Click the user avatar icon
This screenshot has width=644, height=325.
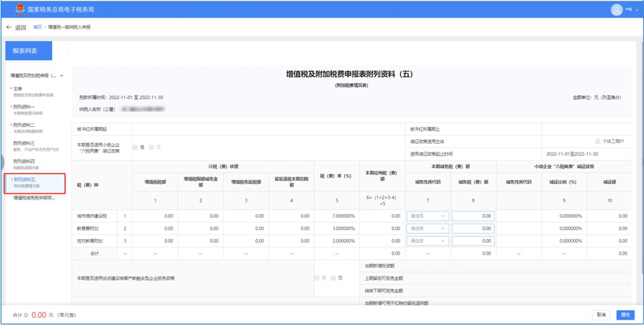pos(616,9)
